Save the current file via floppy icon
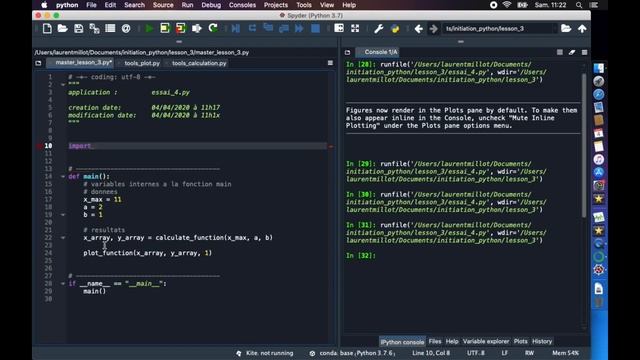The height and width of the screenshot is (360, 640). pyautogui.click(x=78, y=29)
